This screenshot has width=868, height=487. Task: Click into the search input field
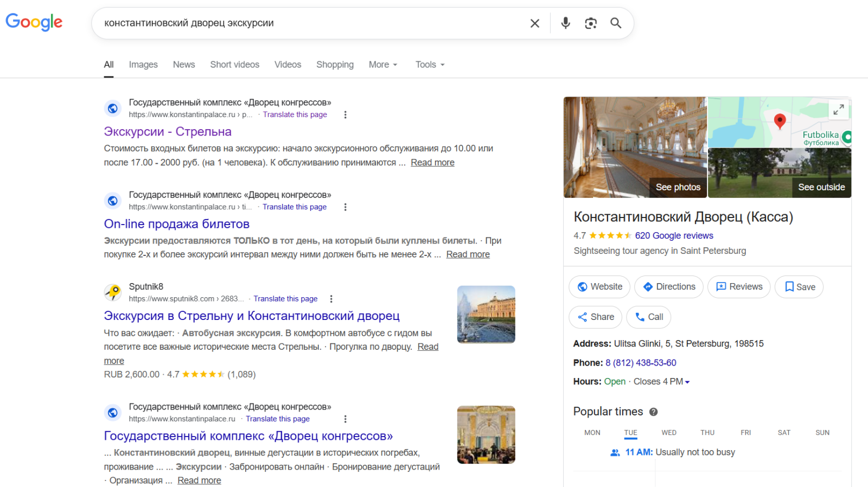[309, 23]
